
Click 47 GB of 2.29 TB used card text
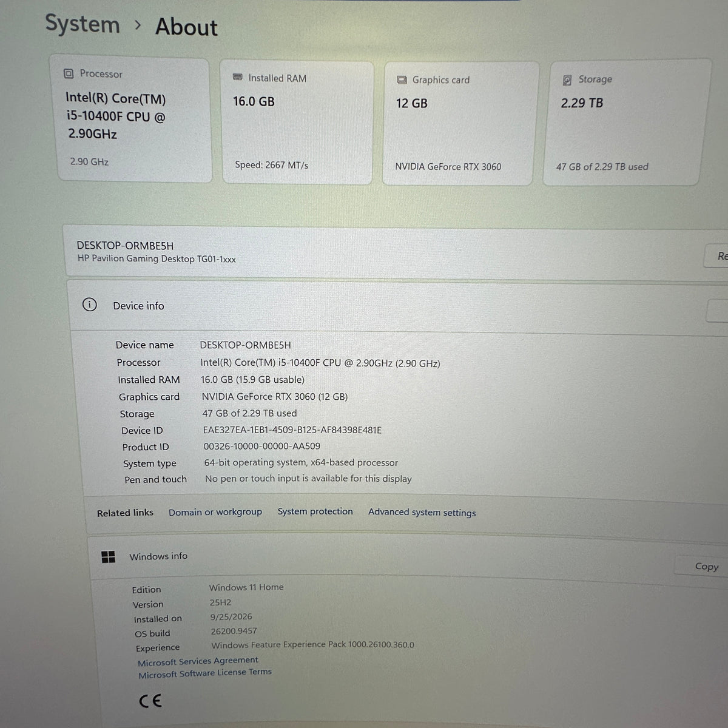[602, 166]
